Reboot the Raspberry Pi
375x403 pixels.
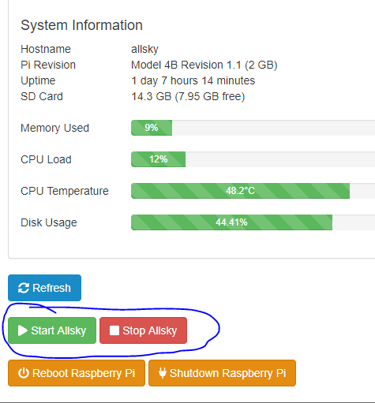tap(77, 373)
